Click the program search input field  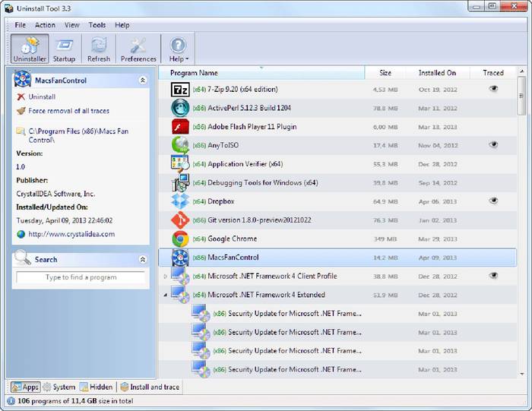81,277
